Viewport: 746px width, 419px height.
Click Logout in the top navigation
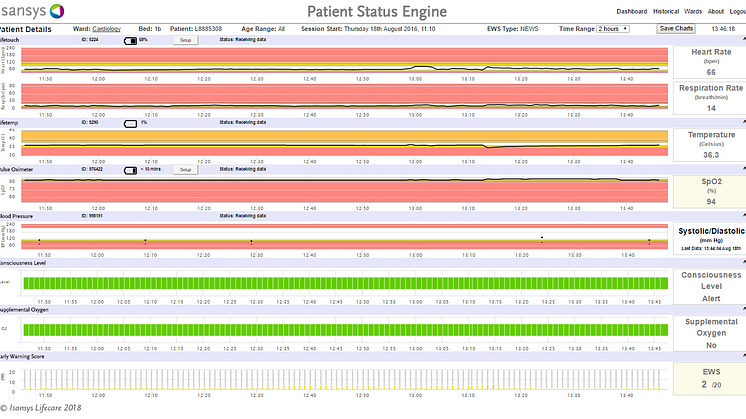point(737,11)
